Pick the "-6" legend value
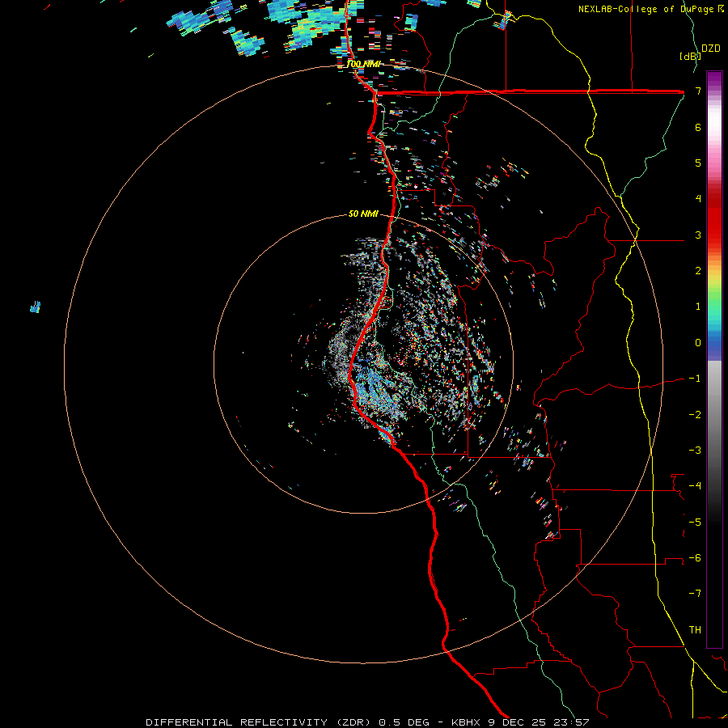This screenshot has width=728, height=728. (695, 557)
